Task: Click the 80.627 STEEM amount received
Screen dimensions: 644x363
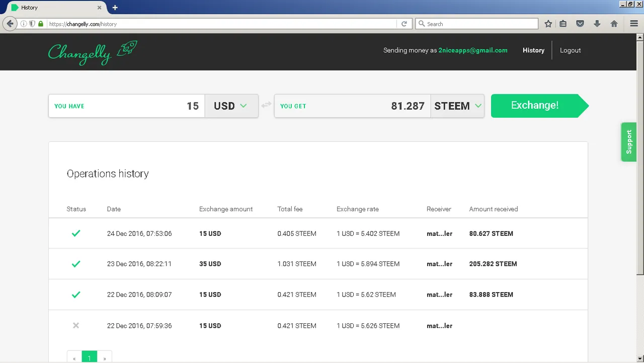Action: tap(491, 234)
